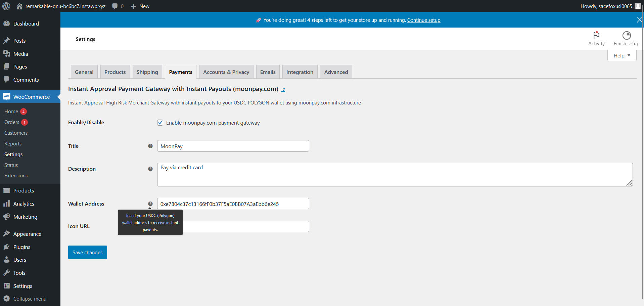Follow the Continue setup link
Image resolution: width=644 pixels, height=306 pixels.
(x=424, y=20)
